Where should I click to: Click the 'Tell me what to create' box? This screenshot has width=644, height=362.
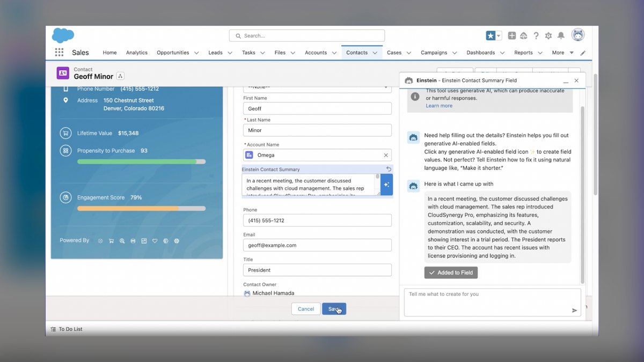(492, 302)
